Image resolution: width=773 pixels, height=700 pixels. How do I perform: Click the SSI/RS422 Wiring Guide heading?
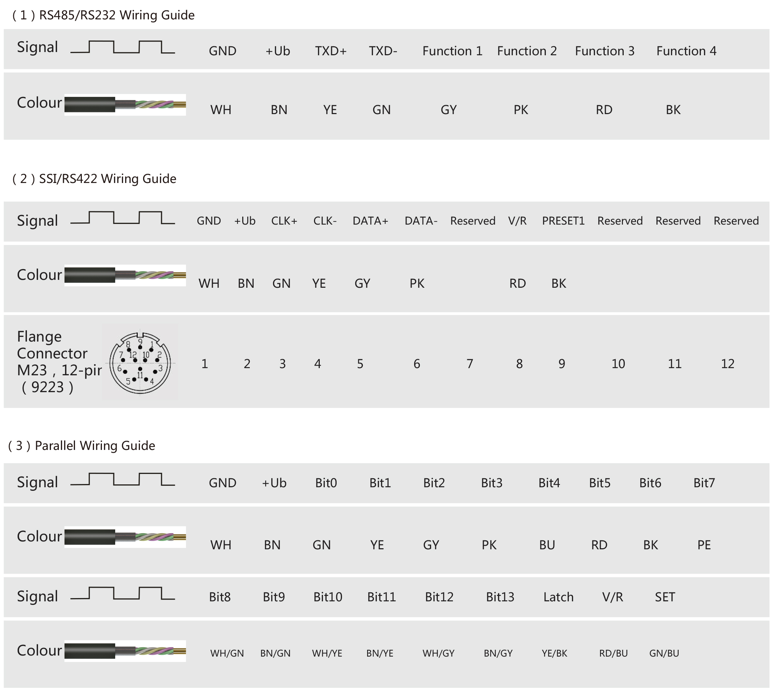click(x=94, y=179)
